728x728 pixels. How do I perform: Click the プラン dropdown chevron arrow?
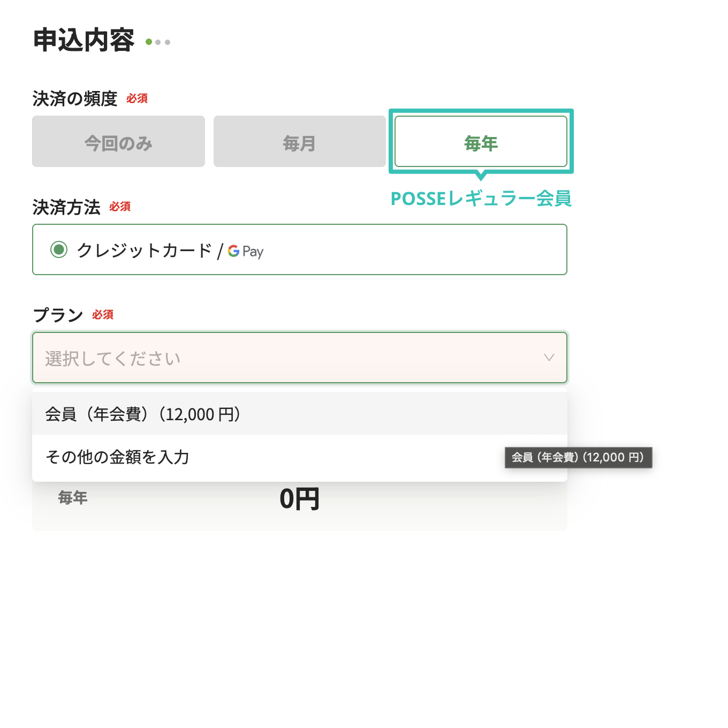[549, 358]
